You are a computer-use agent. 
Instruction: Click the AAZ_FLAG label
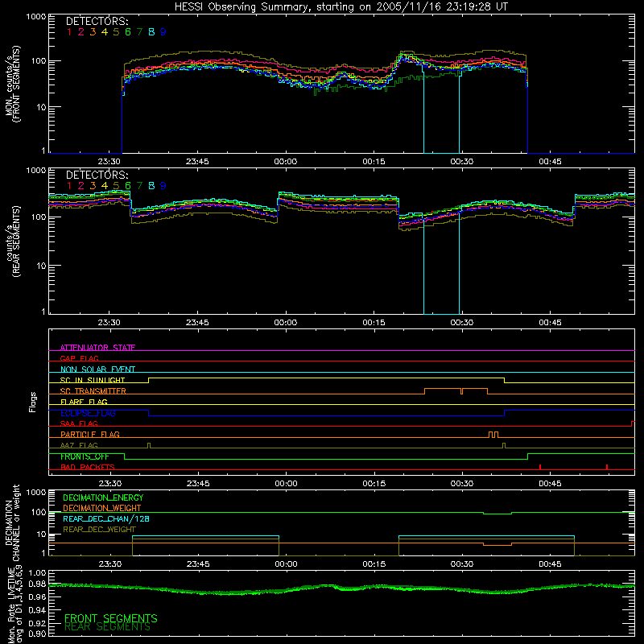[x=79, y=446]
